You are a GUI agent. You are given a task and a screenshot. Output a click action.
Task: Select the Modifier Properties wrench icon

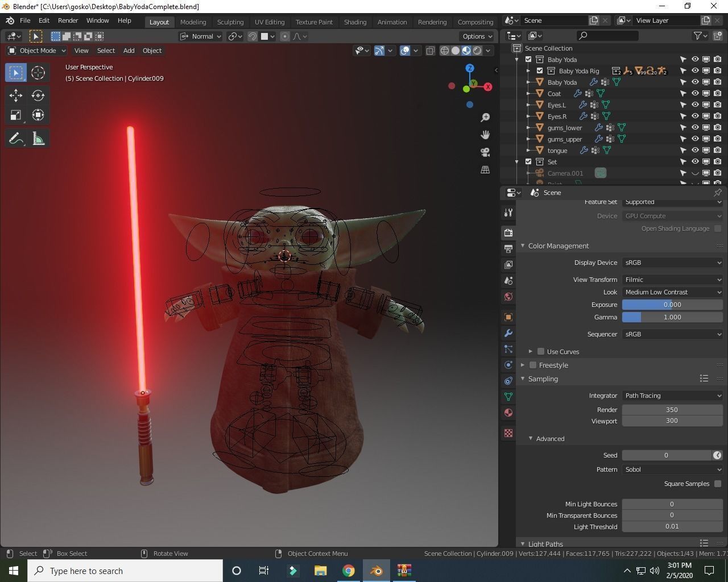point(508,332)
